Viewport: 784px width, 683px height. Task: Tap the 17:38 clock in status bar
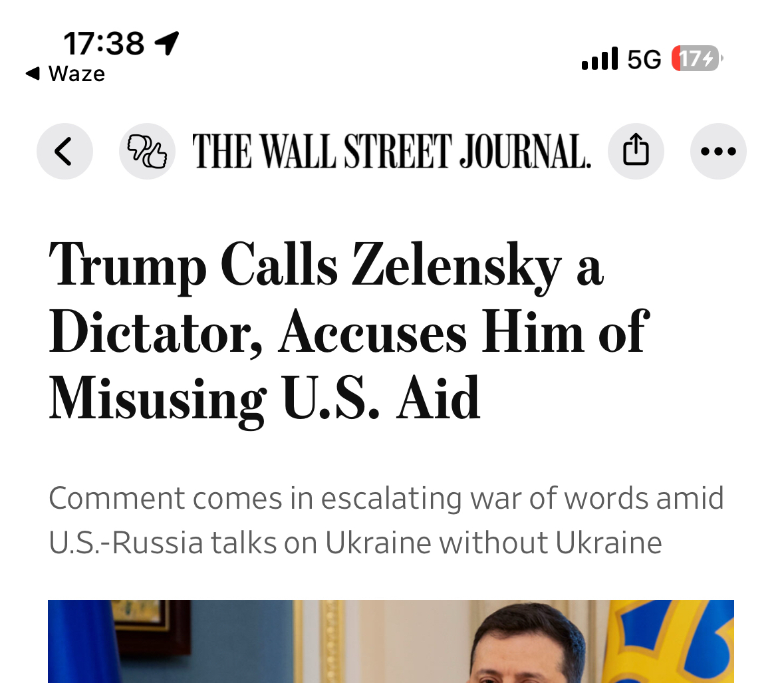point(104,44)
